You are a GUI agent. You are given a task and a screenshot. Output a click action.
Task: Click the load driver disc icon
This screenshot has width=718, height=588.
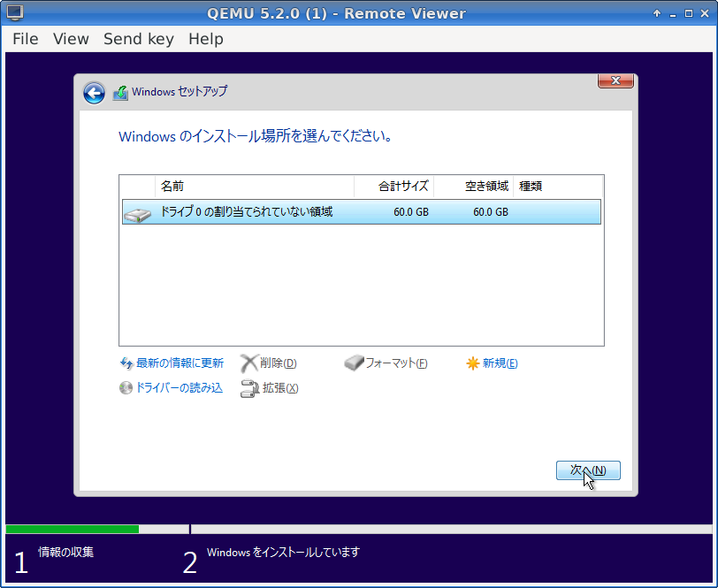pos(126,388)
